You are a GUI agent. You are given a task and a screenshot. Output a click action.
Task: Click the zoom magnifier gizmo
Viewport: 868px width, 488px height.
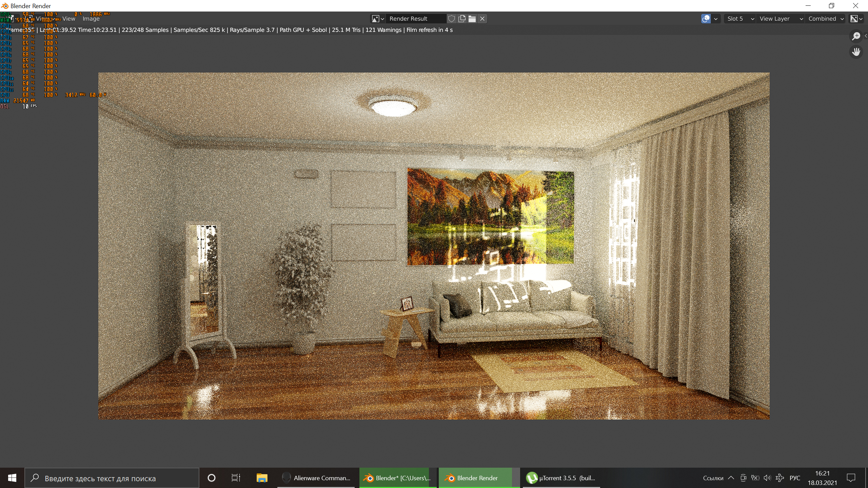pos(856,36)
